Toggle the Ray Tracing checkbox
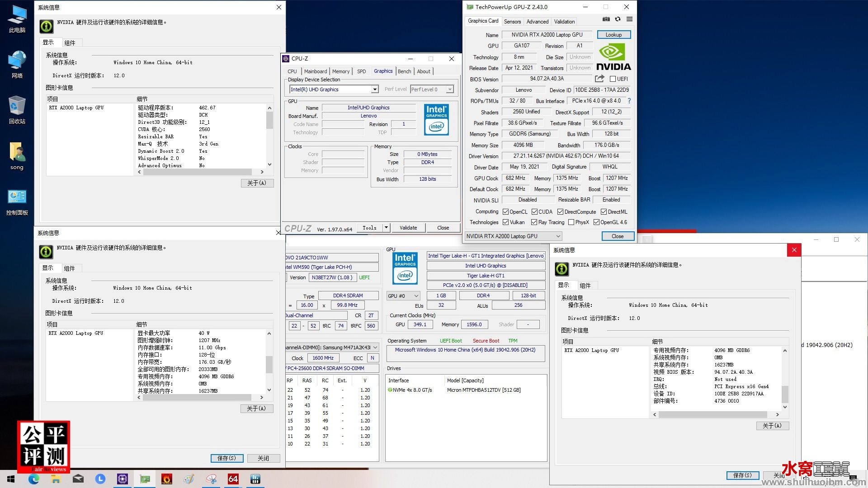Image resolution: width=868 pixels, height=488 pixels. click(x=534, y=222)
